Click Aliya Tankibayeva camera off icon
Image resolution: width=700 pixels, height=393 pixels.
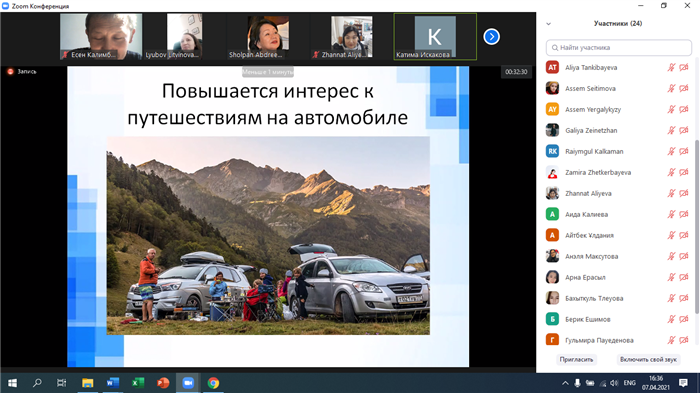[x=683, y=67]
